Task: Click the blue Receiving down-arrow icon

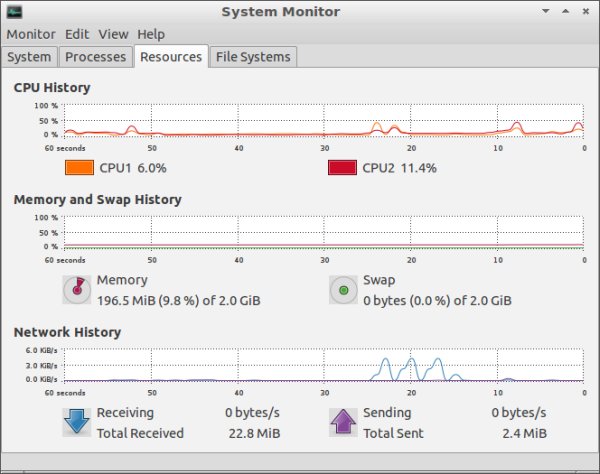Action: (77, 422)
